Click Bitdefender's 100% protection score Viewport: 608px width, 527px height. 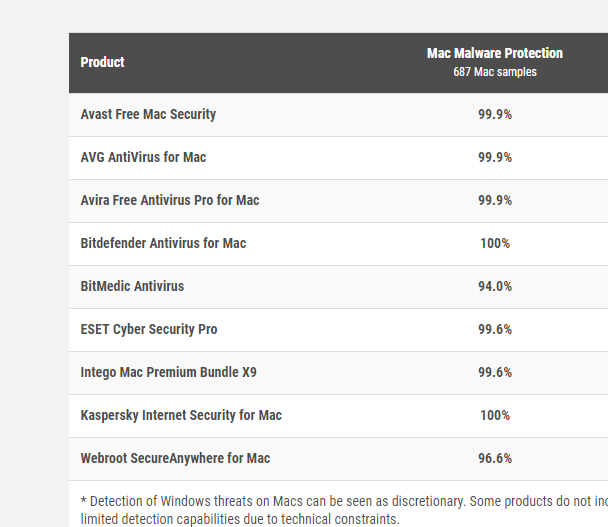(x=495, y=243)
